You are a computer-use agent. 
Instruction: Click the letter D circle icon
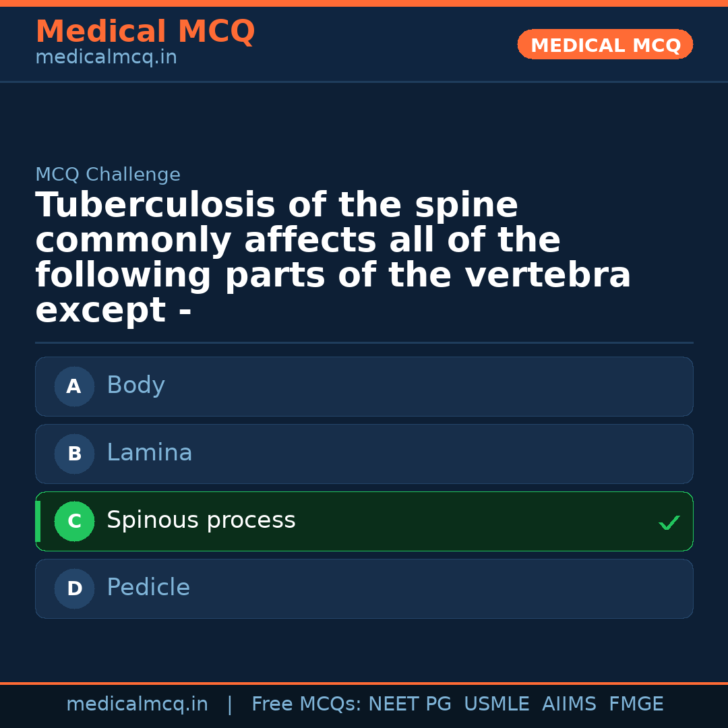pos(74,589)
